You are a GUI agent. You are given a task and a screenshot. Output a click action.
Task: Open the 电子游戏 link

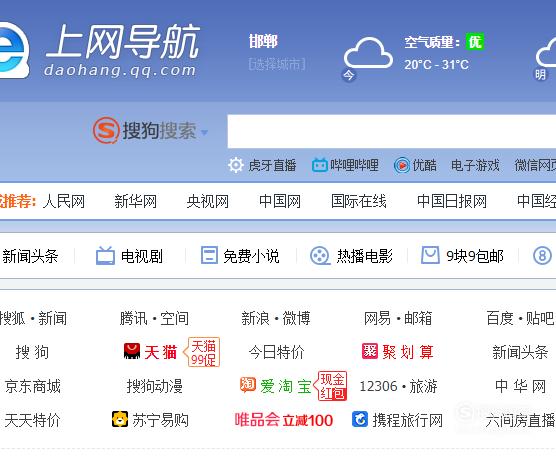click(475, 165)
